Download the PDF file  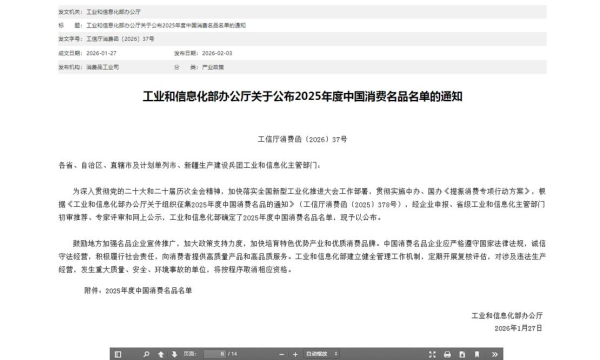[462, 354]
